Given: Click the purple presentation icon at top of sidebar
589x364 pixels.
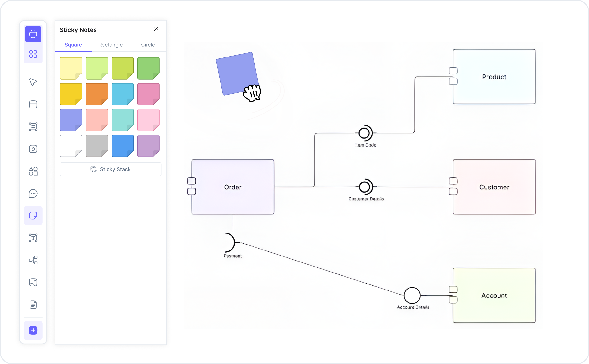Looking at the screenshot, I should 33,34.
